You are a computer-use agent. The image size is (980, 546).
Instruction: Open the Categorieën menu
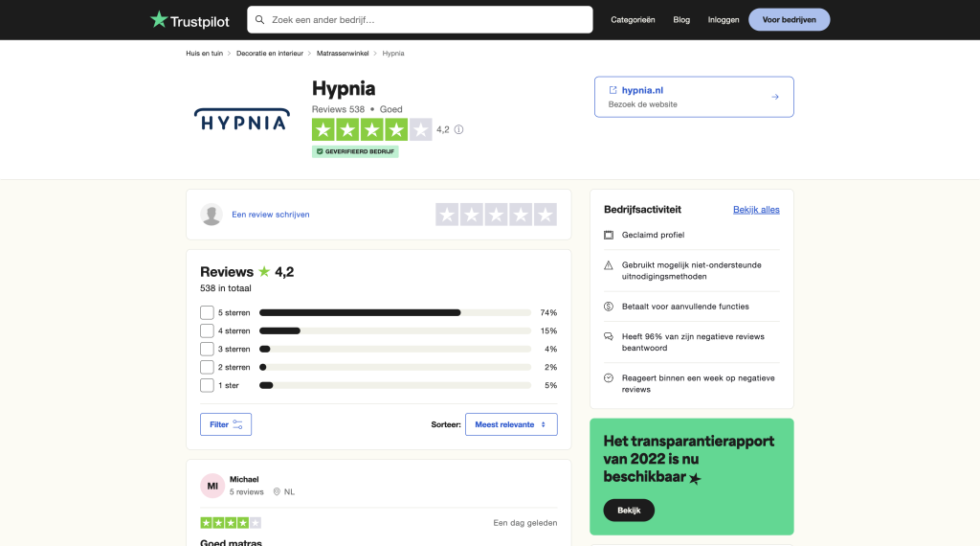(633, 20)
